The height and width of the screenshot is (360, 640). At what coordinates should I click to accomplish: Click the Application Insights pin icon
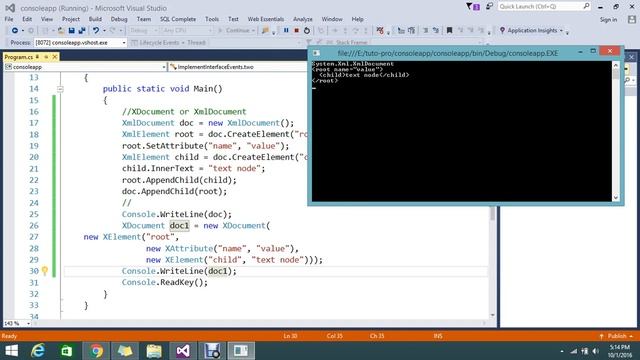(502, 31)
